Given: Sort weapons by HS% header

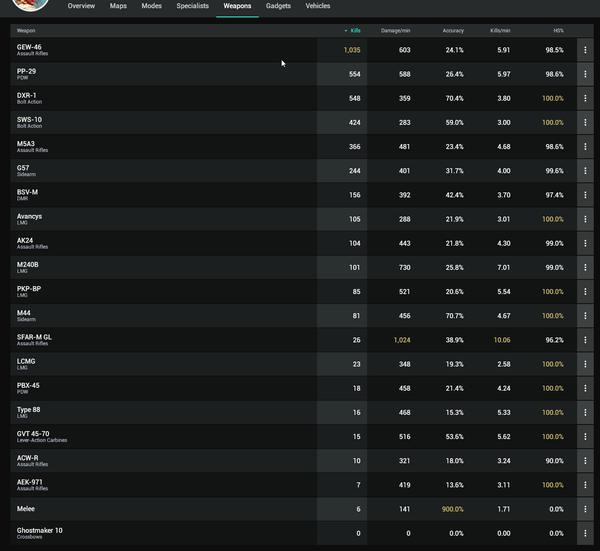Looking at the screenshot, I should click(x=557, y=31).
